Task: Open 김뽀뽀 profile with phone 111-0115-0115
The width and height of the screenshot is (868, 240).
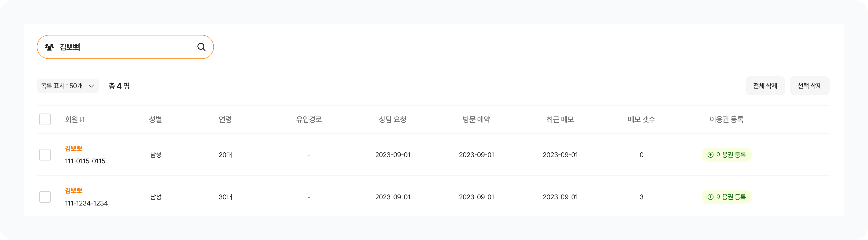Action: click(x=73, y=149)
